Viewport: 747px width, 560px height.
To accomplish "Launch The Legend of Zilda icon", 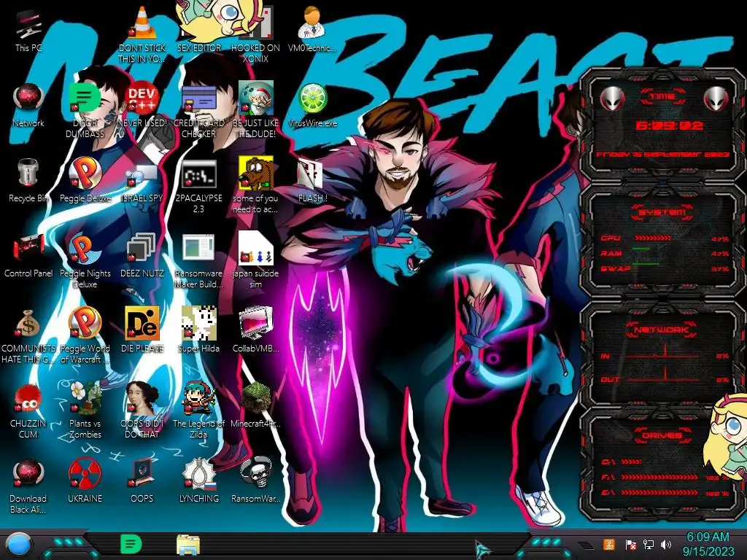I will [198, 411].
